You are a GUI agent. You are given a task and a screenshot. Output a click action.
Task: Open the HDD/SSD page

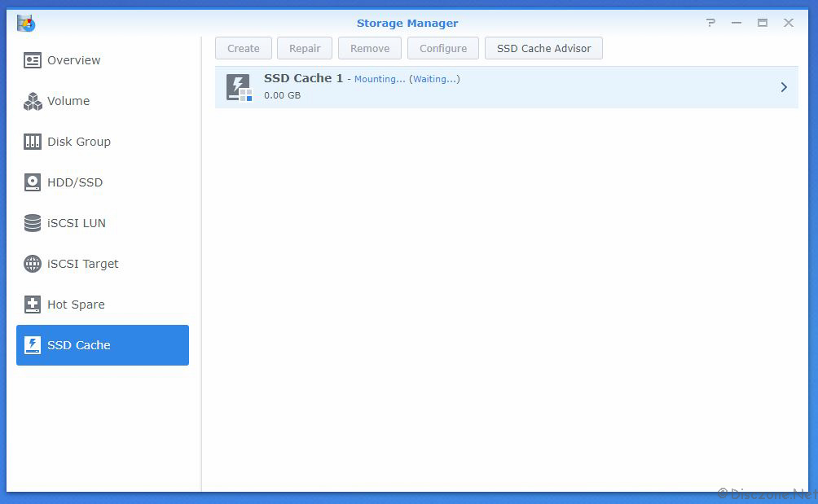pos(103,182)
